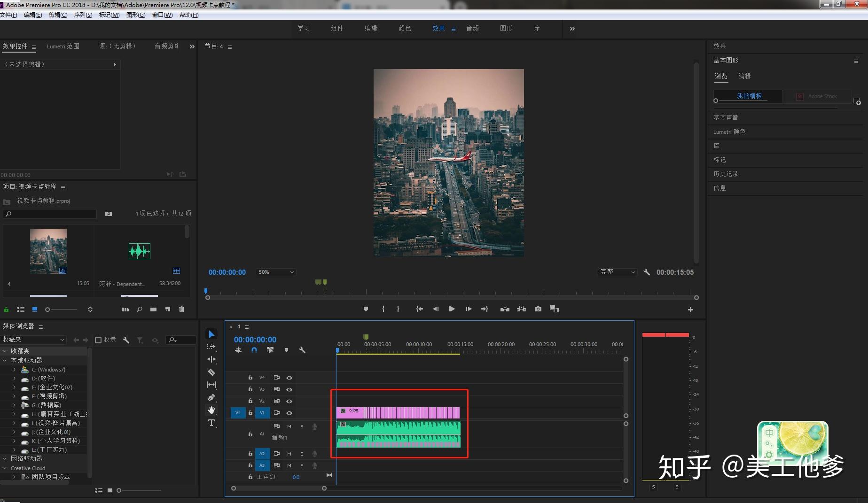Image resolution: width=868 pixels, height=503 pixels.
Task: Expand the F: (视频剪辑) drive
Action: pyautogui.click(x=14, y=396)
